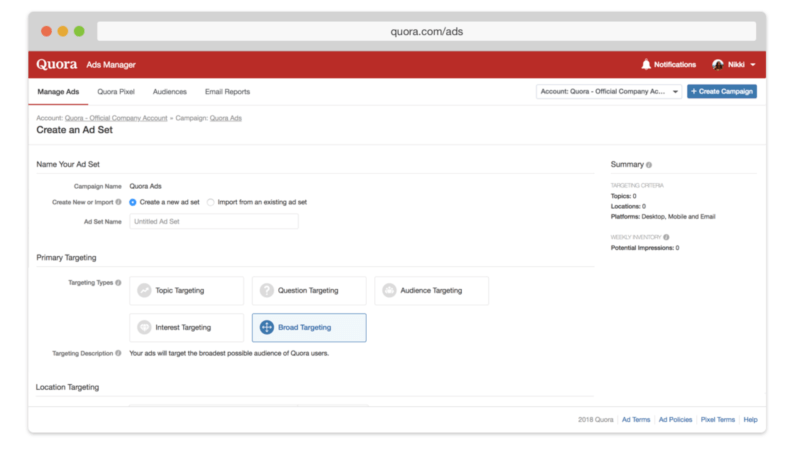Screen dimensions: 800x450
Task: Click the Notifications bell icon
Action: tap(646, 64)
